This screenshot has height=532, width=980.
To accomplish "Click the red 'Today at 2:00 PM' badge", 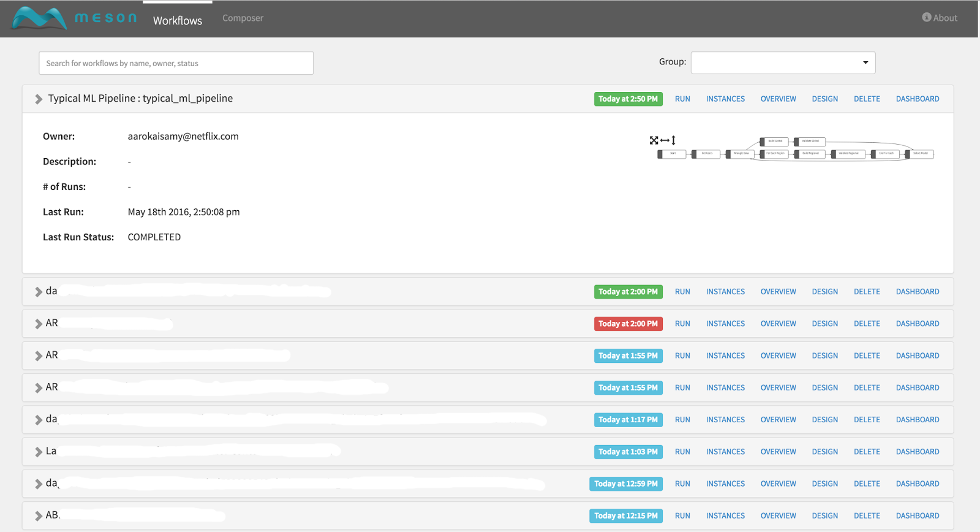I will [x=628, y=324].
